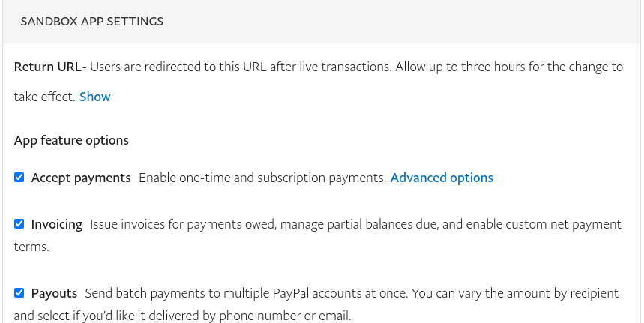
Task: Click the 'take effect.' text before Show
Action: [x=44, y=97]
